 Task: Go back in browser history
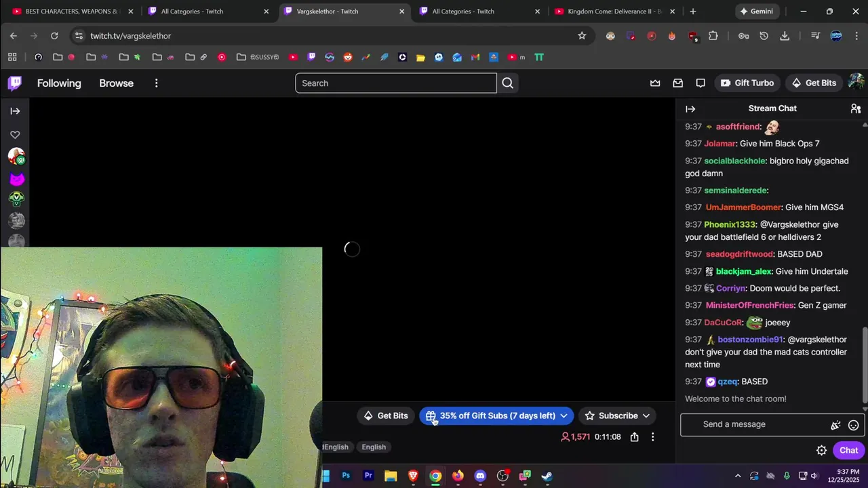(14, 36)
